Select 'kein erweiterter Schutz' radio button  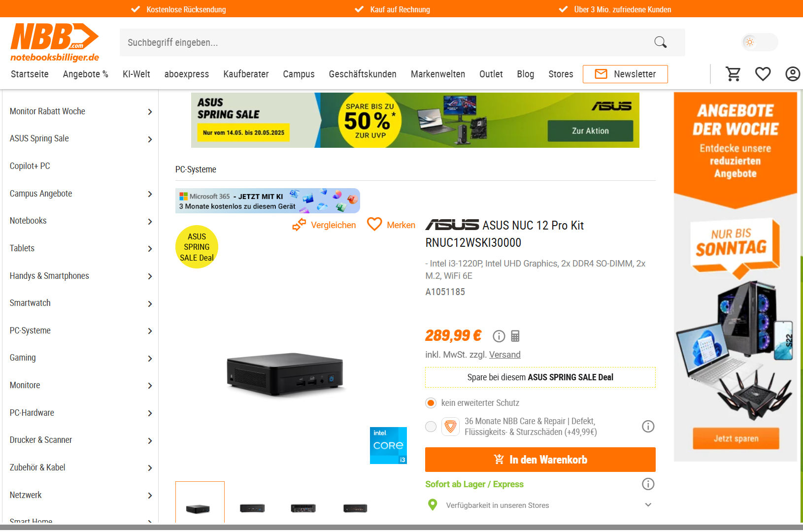[x=431, y=403]
